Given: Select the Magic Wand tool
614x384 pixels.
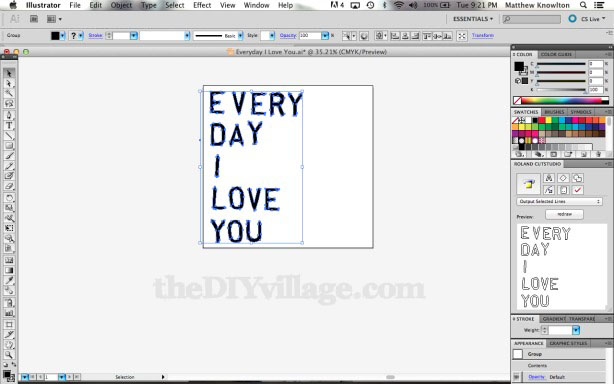Looking at the screenshot, I should pyautogui.click(x=9, y=94).
